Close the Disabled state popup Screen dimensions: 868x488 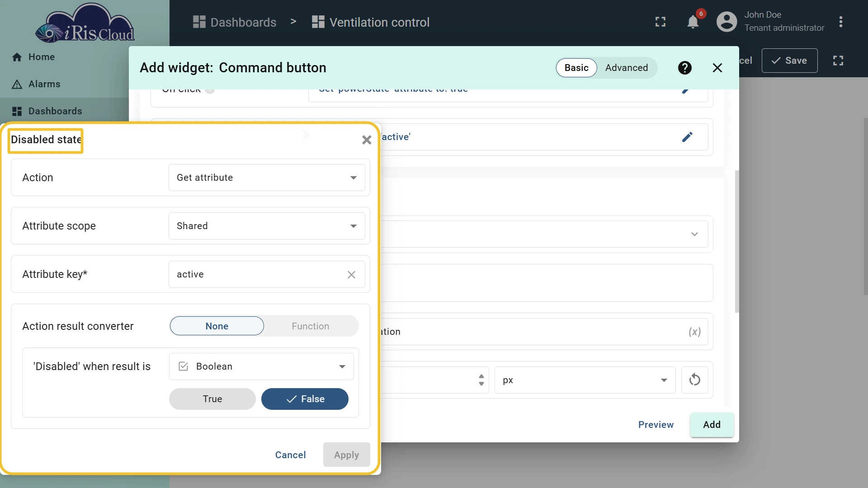(x=367, y=140)
